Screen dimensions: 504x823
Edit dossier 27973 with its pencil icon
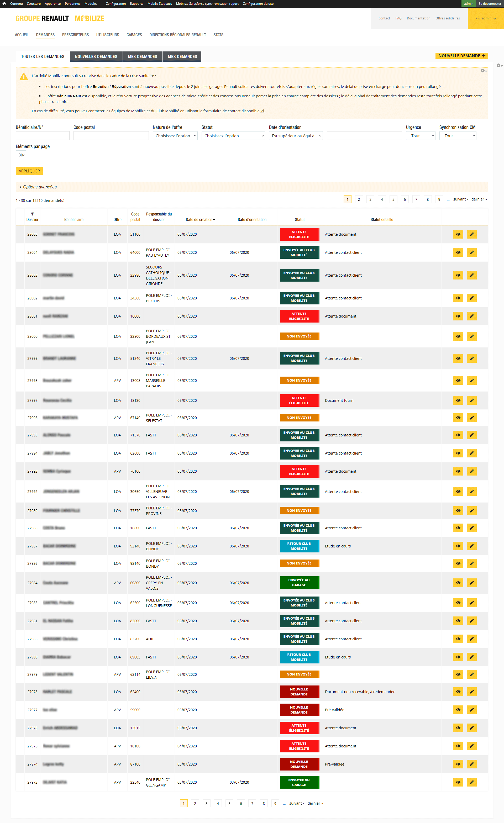[472, 782]
